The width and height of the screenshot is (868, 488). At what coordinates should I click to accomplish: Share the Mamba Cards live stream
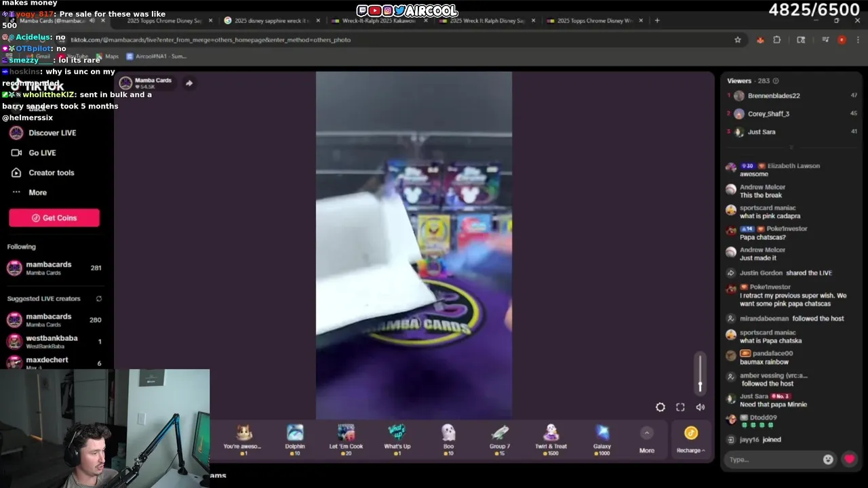click(189, 83)
